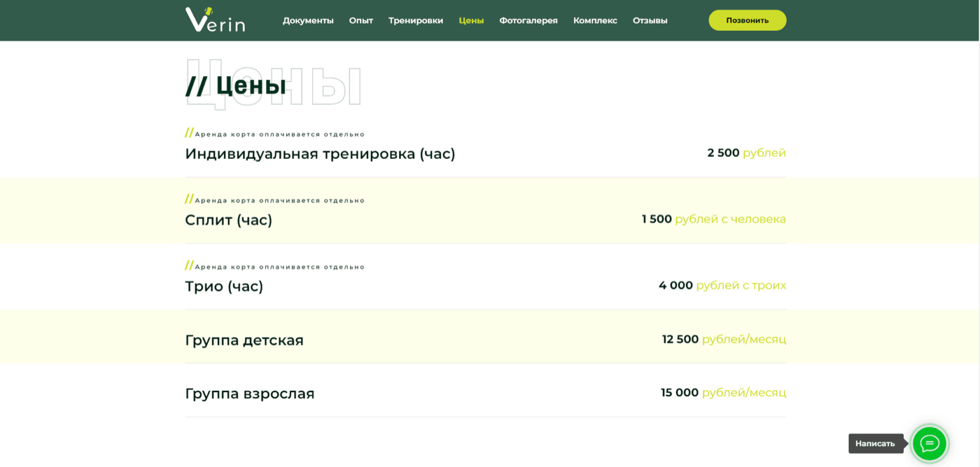Open the green chat widget icon

click(930, 443)
